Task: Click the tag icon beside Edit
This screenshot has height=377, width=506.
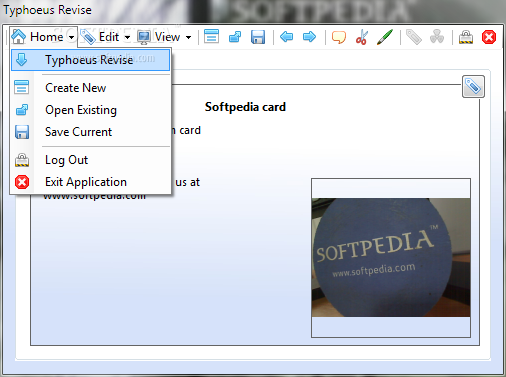Action: coord(88,37)
